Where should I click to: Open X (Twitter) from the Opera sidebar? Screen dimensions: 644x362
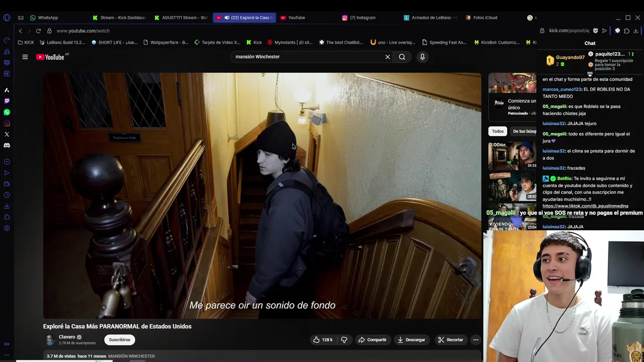pos(7,134)
